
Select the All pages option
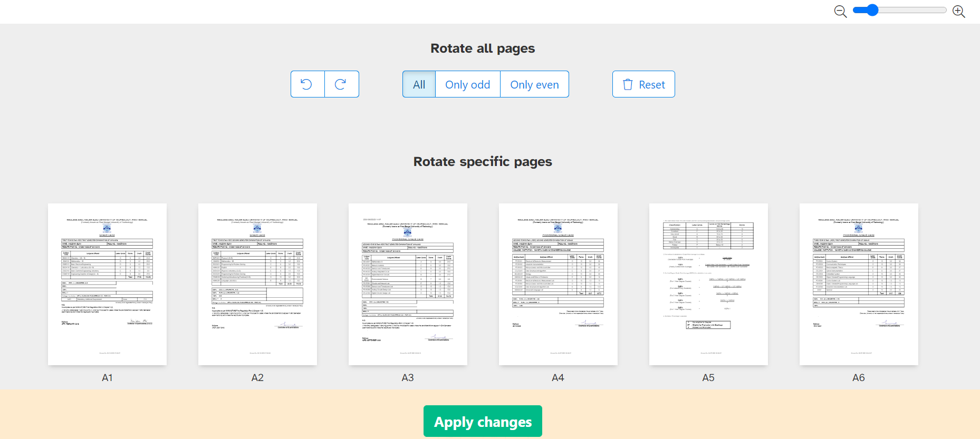[x=419, y=84]
